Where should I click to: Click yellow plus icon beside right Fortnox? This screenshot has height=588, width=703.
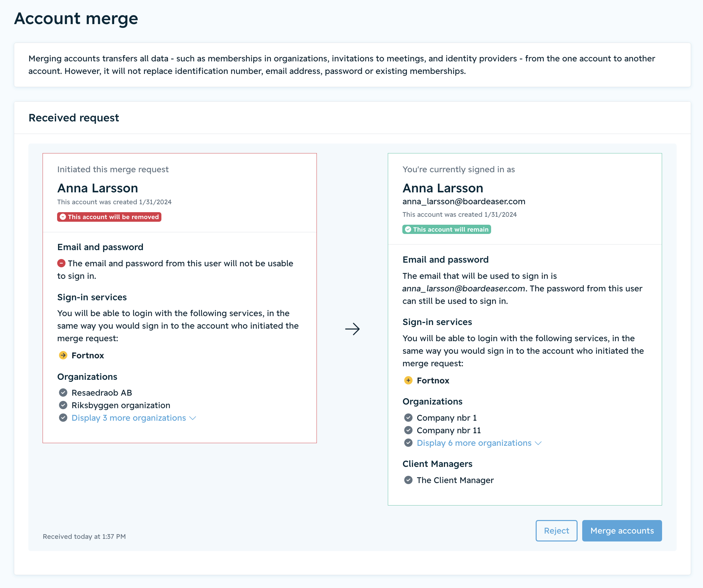point(408,380)
